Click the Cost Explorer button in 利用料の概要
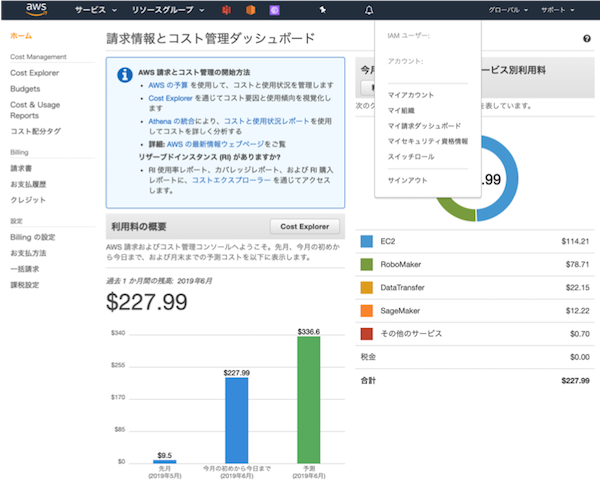 [305, 226]
